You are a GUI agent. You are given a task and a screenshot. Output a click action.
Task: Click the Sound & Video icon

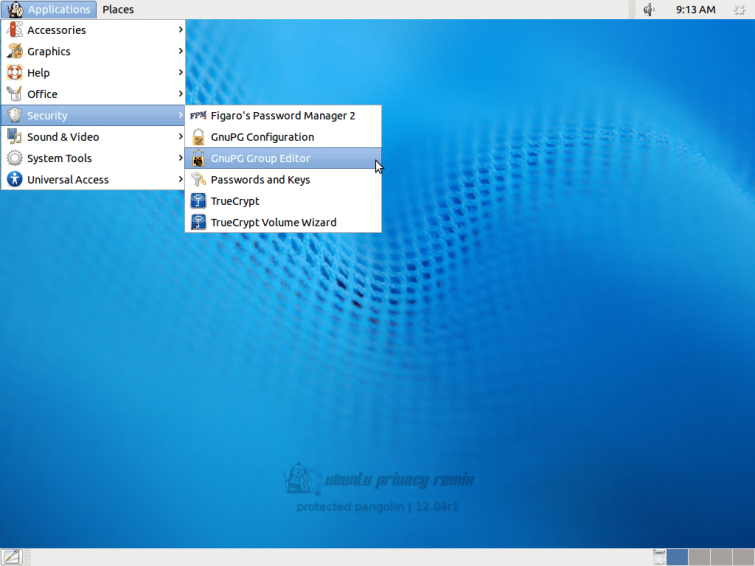coord(14,136)
